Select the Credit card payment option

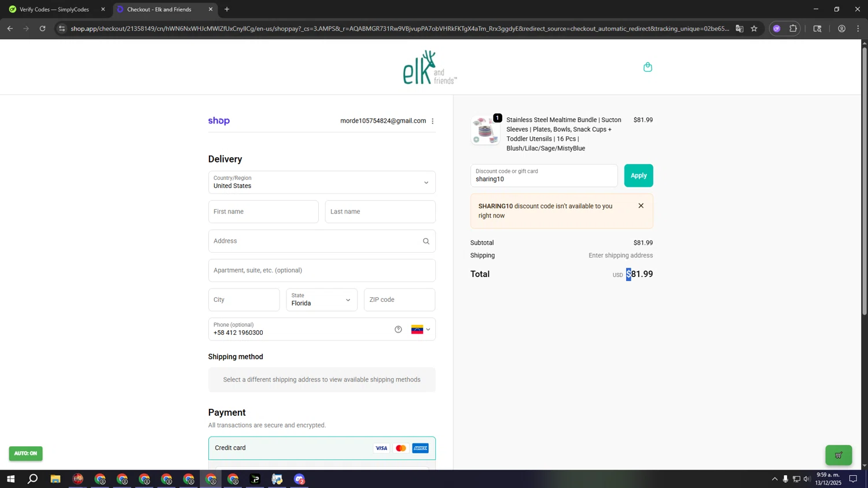point(322,448)
